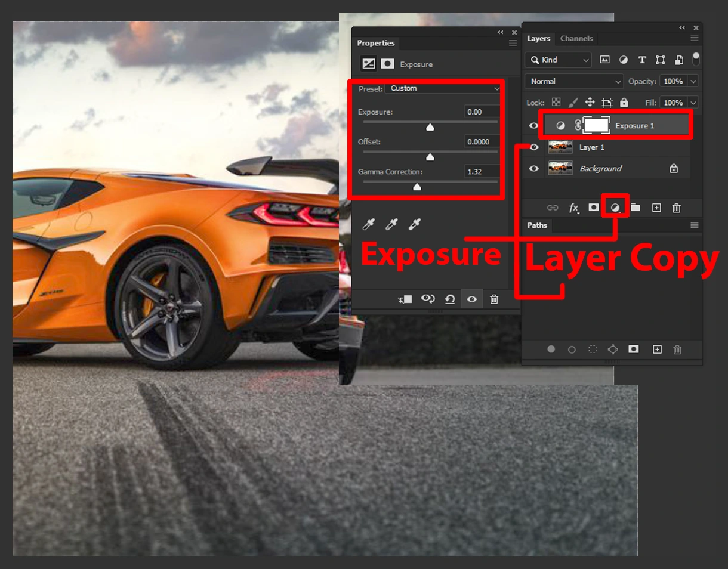Toggle adjustment visibility eye in Properties
This screenshot has height=569, width=728.
point(471,299)
